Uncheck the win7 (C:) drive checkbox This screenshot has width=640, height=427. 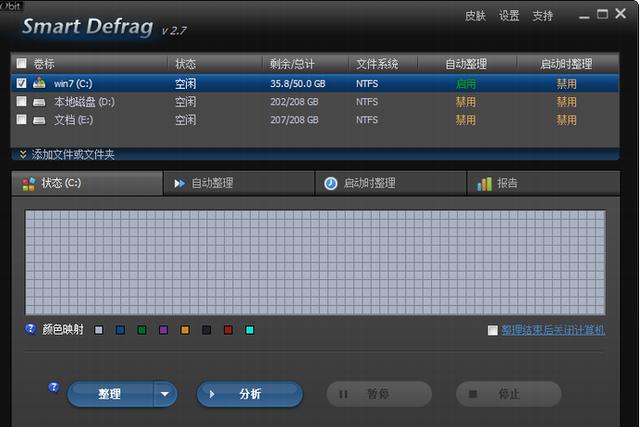(x=21, y=83)
